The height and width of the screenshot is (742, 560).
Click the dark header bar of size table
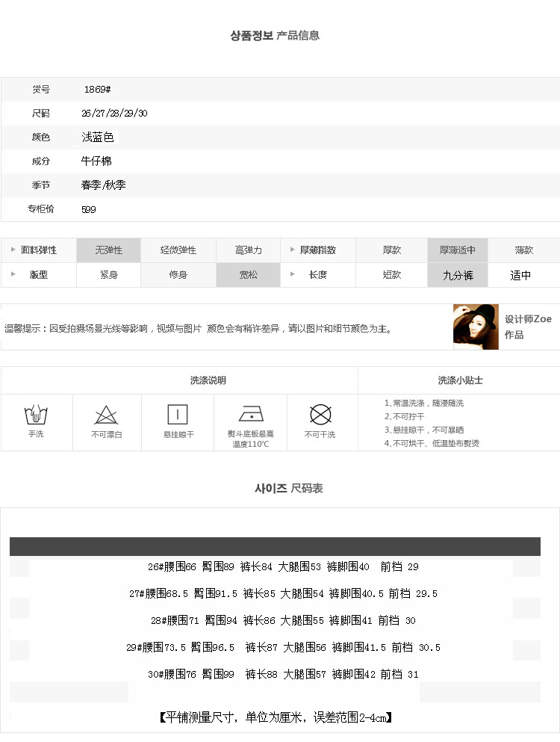275,546
